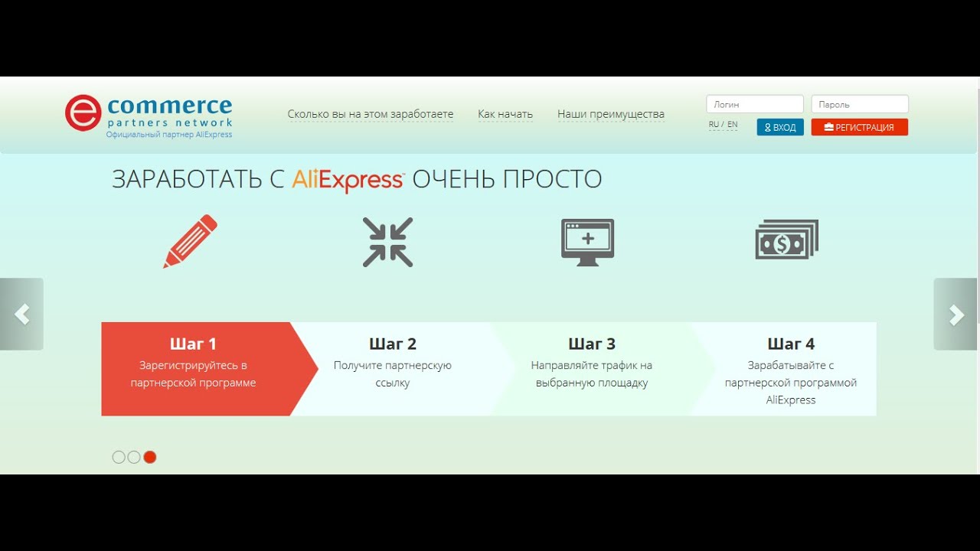Open the 'Наши преимущества' menu link

point(611,114)
